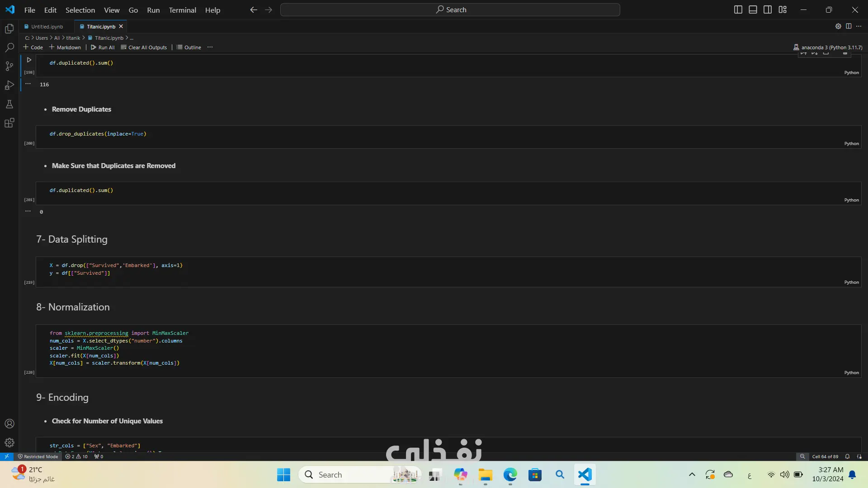The width and height of the screenshot is (868, 488).
Task: Toggle the primary side bar layout
Action: pyautogui.click(x=738, y=9)
